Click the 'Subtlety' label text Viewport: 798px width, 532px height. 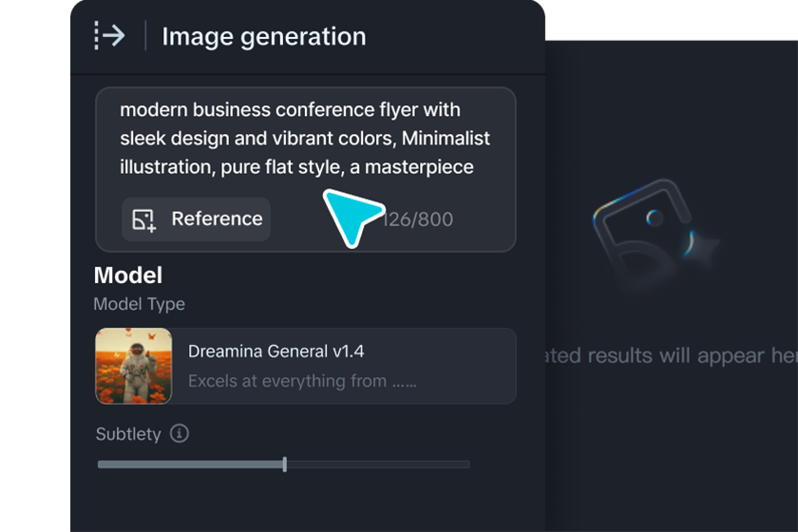coord(128,434)
